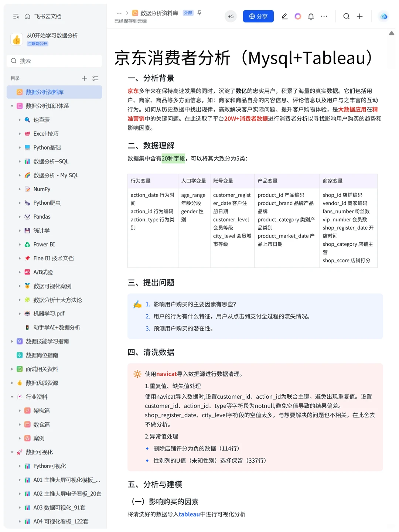
Task: Expand the Python基础 tree item
Action: [20, 147]
